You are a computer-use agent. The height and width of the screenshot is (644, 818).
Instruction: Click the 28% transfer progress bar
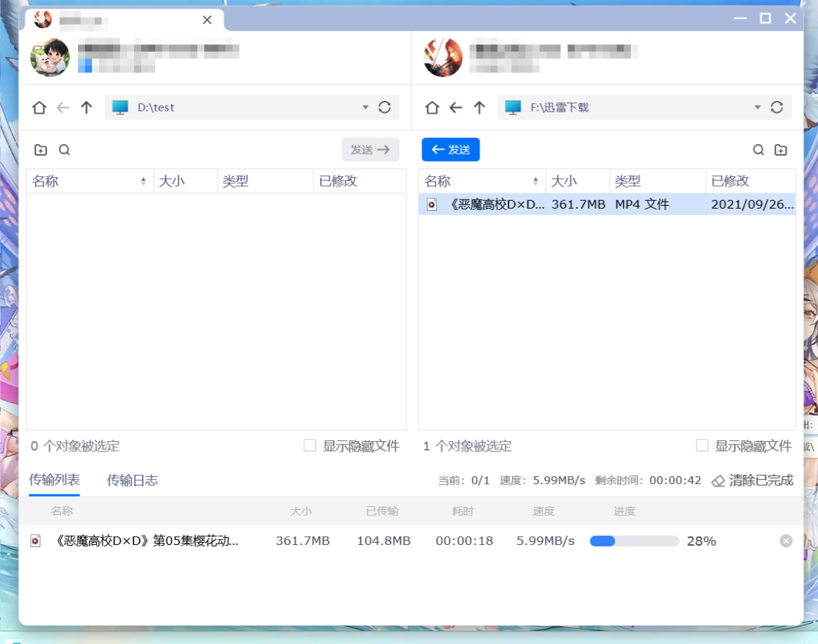tap(634, 541)
